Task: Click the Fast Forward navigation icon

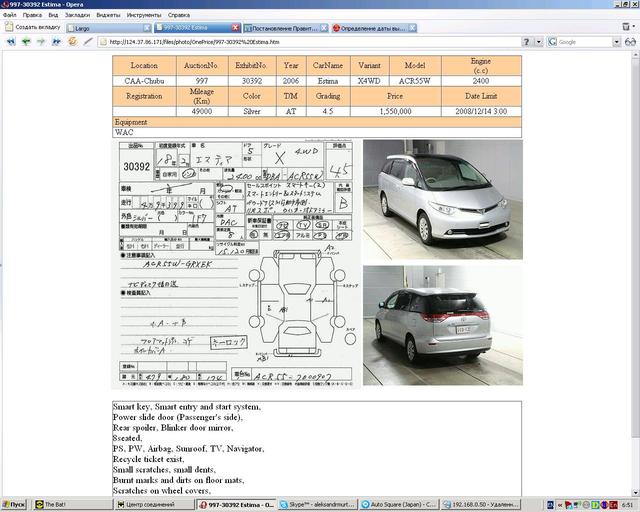Action: pos(56,42)
